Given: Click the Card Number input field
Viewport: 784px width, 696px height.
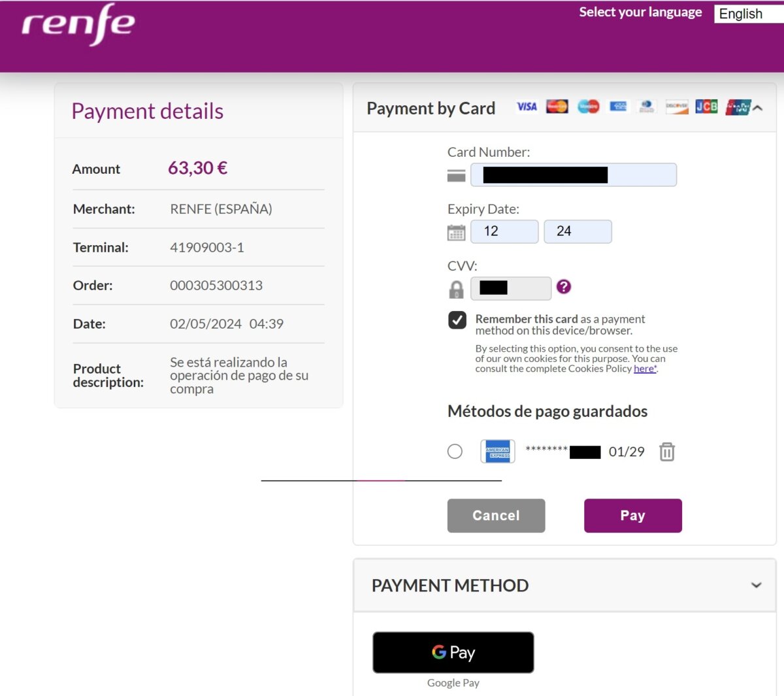Looking at the screenshot, I should 574,175.
